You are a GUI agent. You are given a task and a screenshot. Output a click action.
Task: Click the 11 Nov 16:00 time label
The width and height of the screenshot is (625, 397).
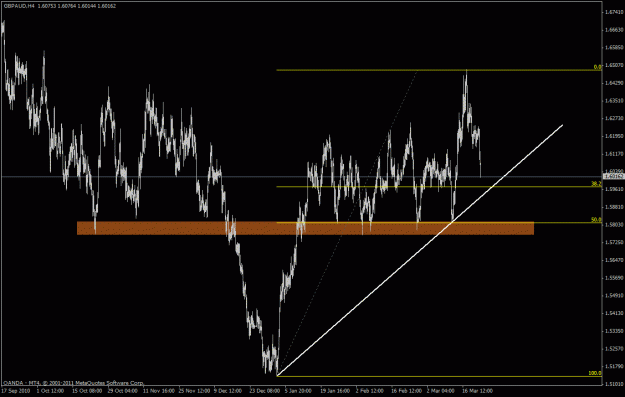click(x=158, y=391)
